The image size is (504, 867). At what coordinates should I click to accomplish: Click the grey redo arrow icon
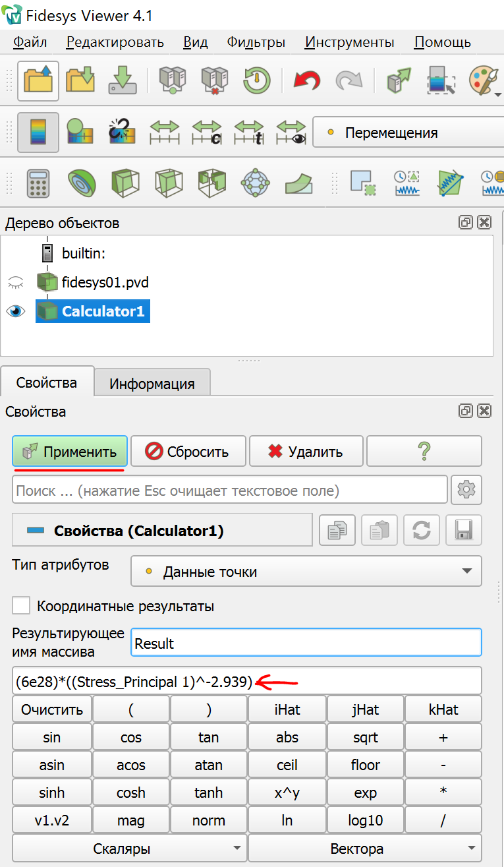point(349,81)
